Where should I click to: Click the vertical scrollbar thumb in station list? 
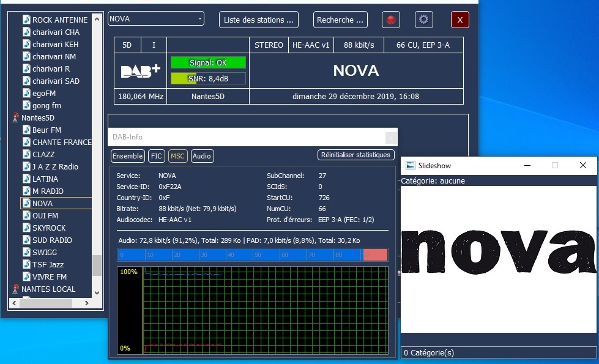tap(97, 265)
